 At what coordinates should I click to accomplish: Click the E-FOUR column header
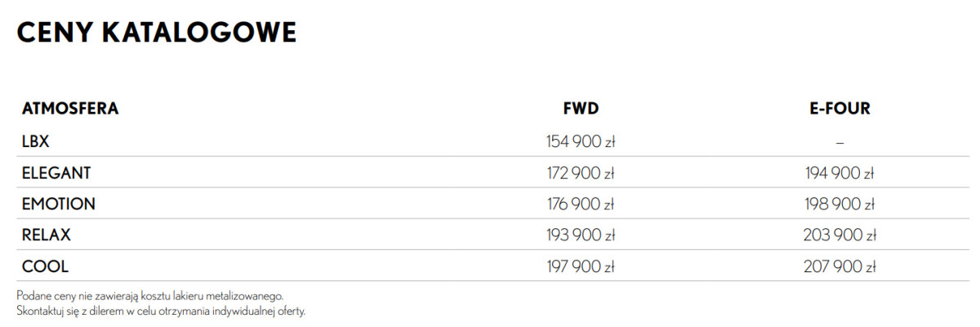click(x=839, y=109)
